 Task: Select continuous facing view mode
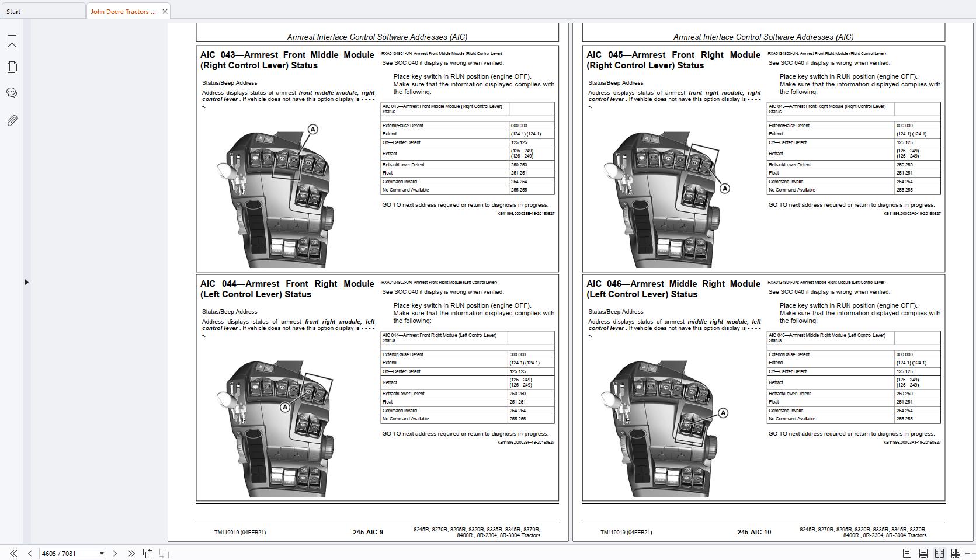(x=956, y=553)
